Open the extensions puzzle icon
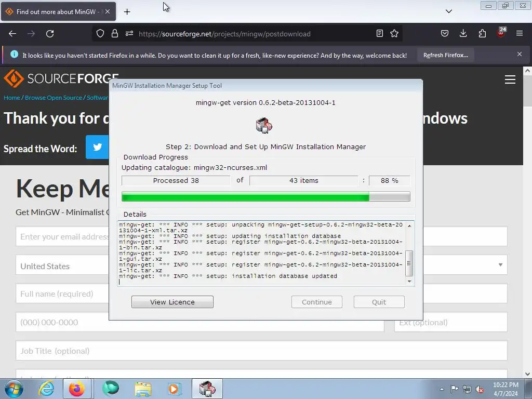The height and width of the screenshot is (399, 532). click(x=482, y=34)
